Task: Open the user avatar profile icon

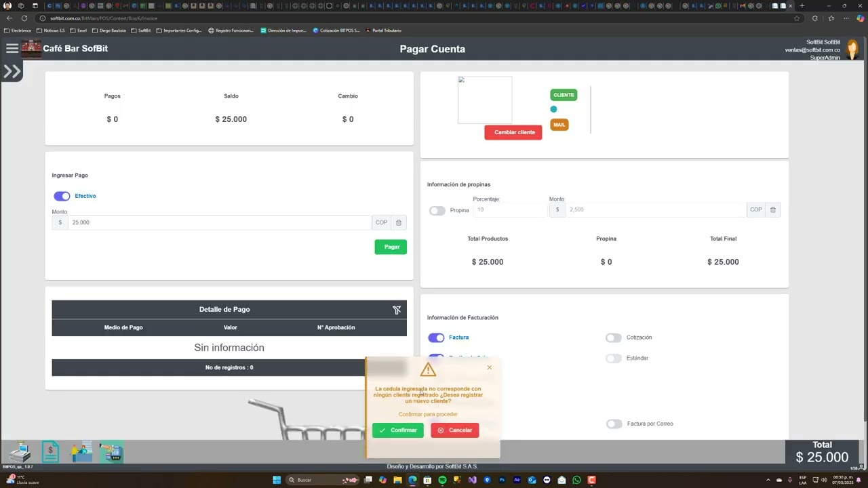Action: point(852,49)
